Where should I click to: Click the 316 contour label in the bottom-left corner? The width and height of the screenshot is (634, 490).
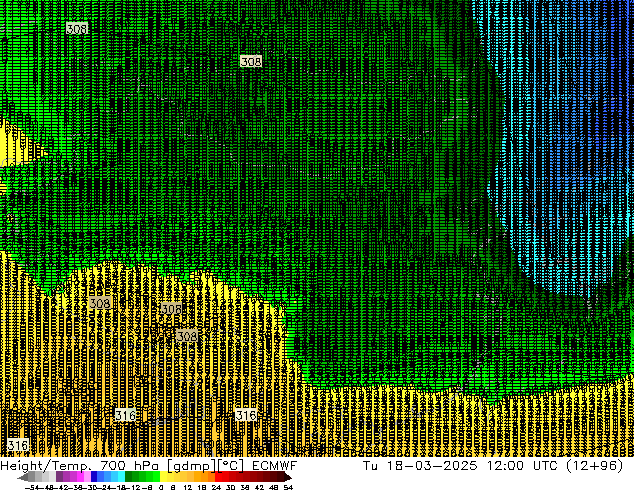point(18,446)
